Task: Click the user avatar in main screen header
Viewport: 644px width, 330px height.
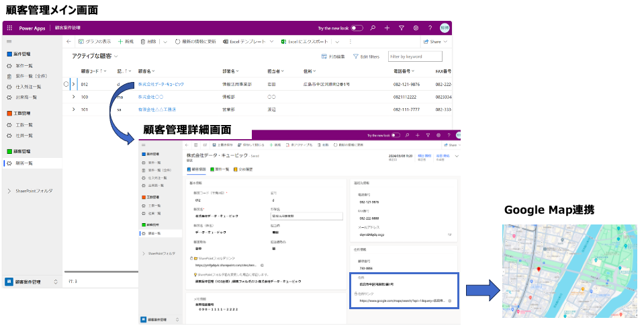Action: pos(445,28)
